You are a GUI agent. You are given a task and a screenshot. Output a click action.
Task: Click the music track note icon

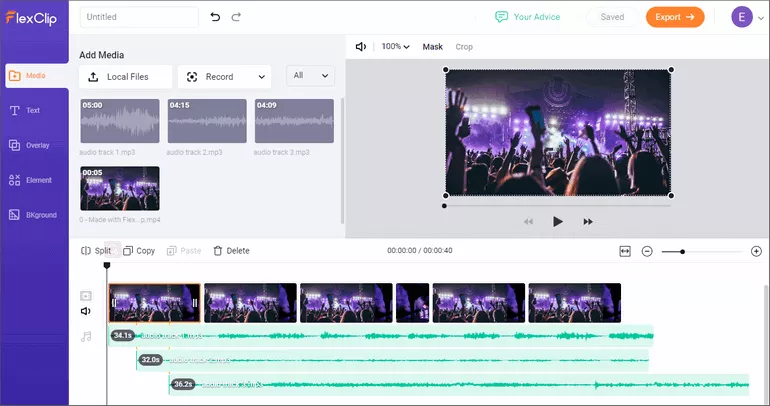pos(86,336)
